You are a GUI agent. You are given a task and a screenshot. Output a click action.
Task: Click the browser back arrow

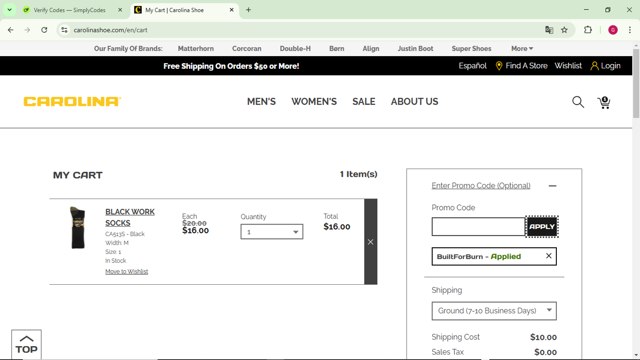[11, 30]
